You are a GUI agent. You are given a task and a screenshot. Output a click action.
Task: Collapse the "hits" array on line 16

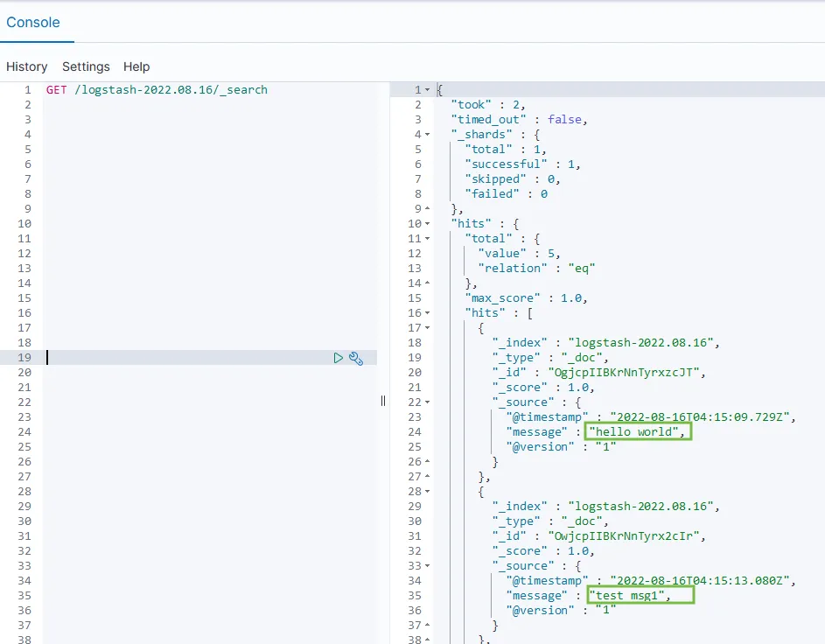pyautogui.click(x=427, y=313)
